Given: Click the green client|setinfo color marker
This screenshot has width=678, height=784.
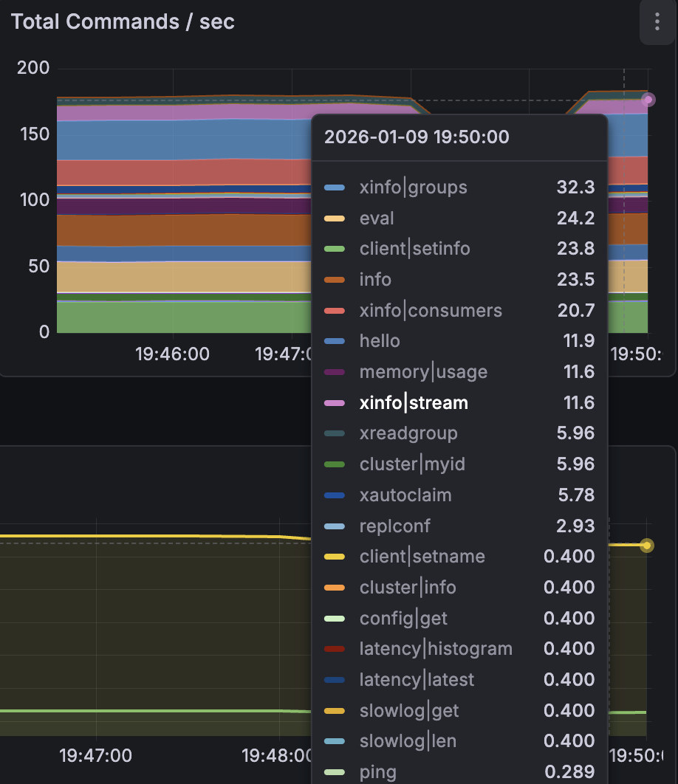Looking at the screenshot, I should [x=335, y=249].
